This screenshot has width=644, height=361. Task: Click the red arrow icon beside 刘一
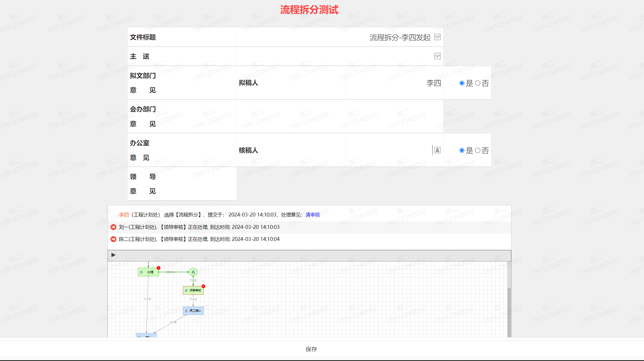click(113, 227)
